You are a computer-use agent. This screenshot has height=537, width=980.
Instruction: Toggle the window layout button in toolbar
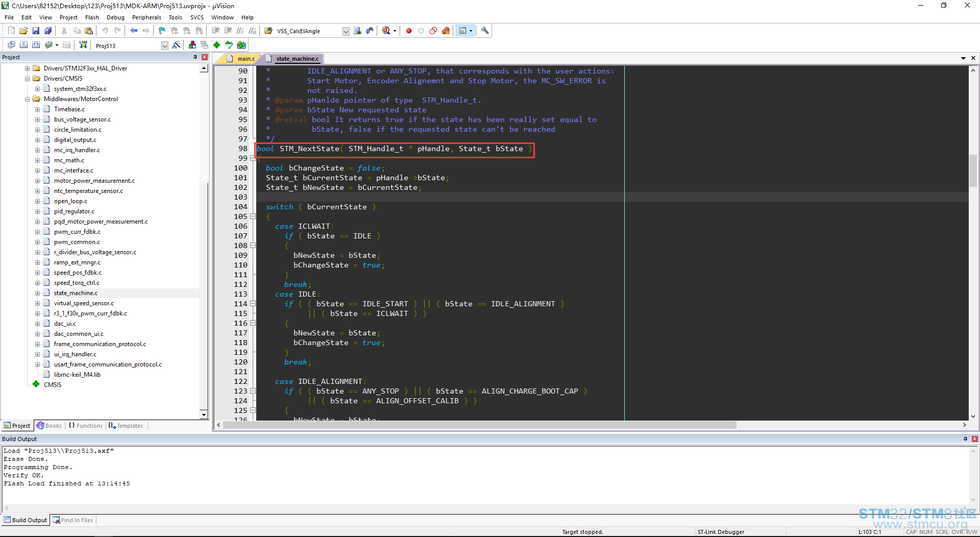[462, 31]
